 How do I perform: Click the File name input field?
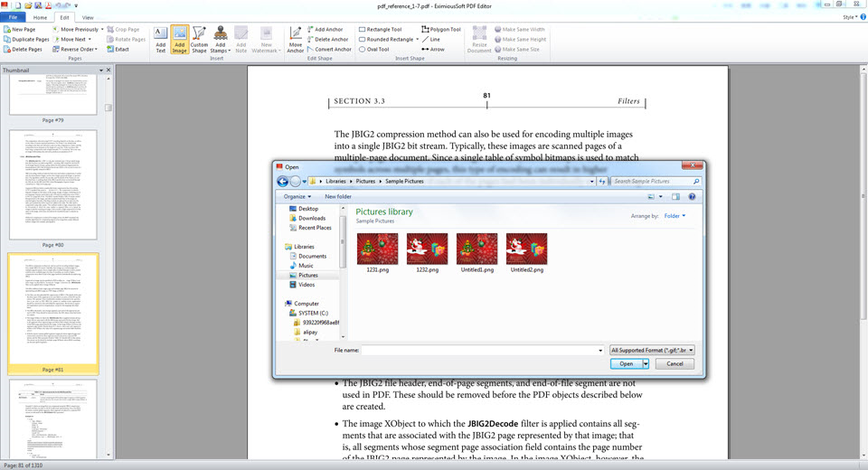click(x=479, y=351)
